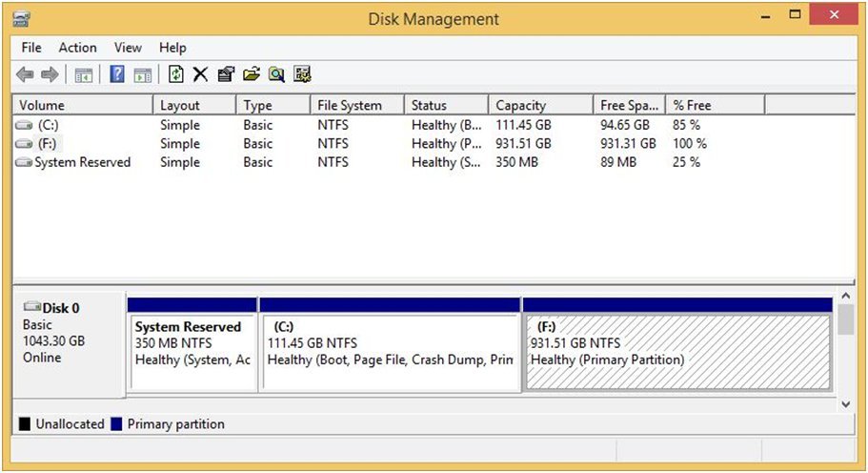Click the green Refresh toolbar icon
Screen dimensions: 868x473
[175, 74]
